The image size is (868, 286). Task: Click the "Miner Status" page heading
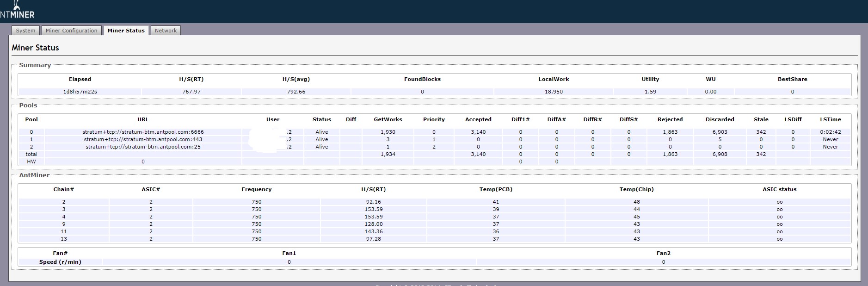coord(35,48)
